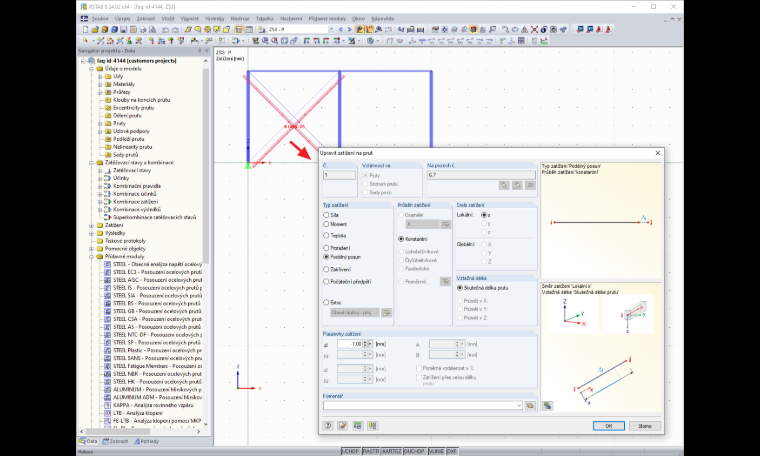
Task: Click the comment library icon beside Komentář field
Action: tap(530, 405)
